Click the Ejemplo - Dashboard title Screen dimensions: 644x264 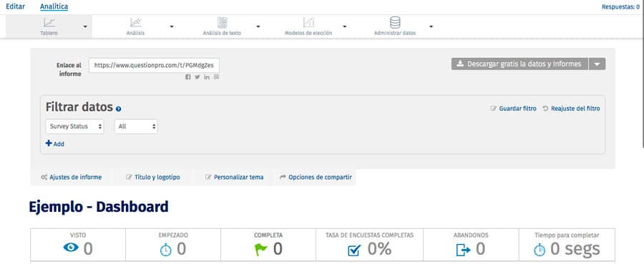click(99, 207)
